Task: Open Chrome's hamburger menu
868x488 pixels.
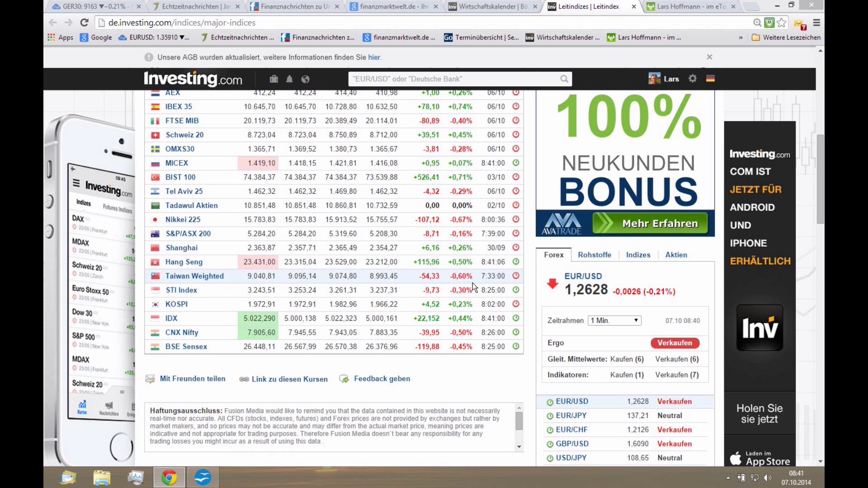Action: (x=816, y=23)
